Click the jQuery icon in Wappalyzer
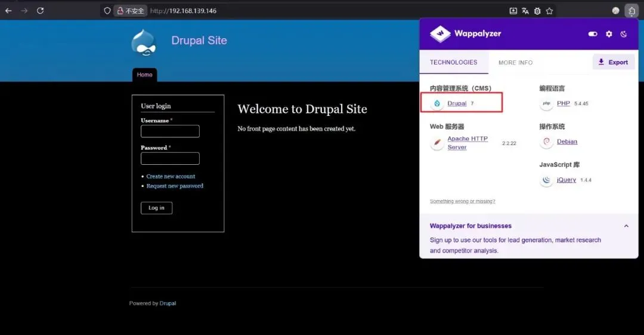The width and height of the screenshot is (644, 335). pos(546,180)
